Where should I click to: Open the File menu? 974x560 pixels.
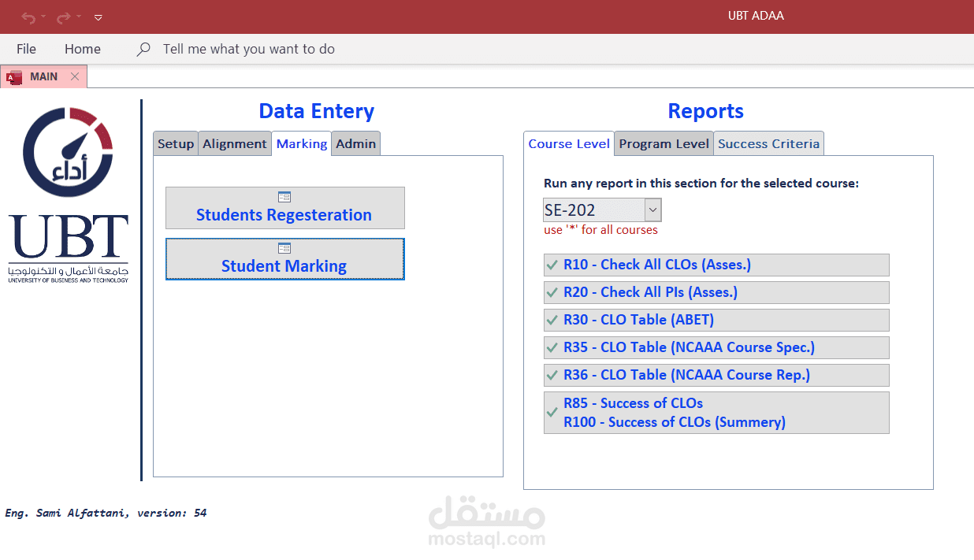point(26,49)
